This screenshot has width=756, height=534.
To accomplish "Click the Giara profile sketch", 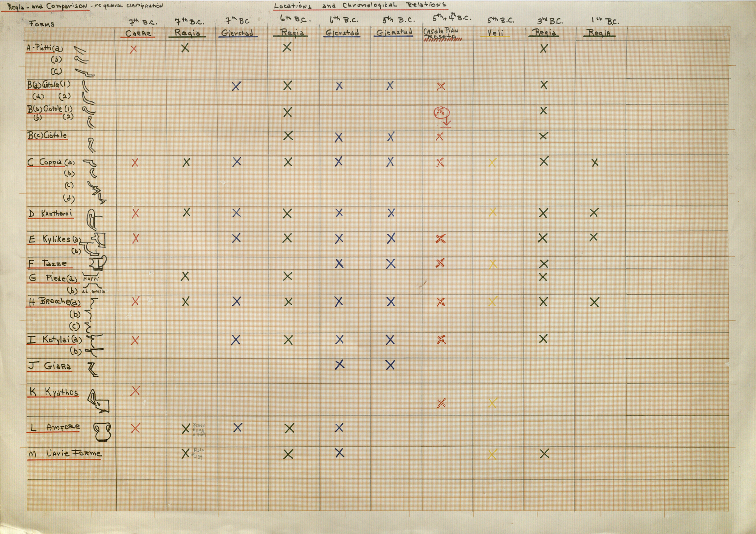I will tap(92, 369).
